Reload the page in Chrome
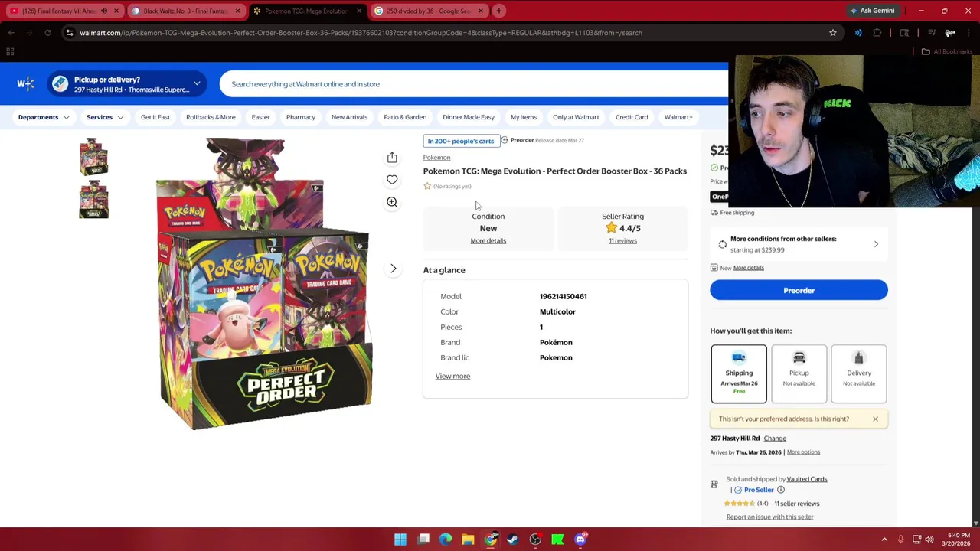 tap(47, 33)
